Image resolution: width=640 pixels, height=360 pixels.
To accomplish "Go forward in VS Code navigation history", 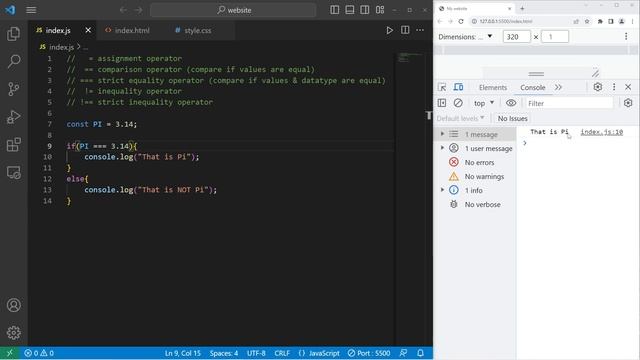I will tap(138, 10).
